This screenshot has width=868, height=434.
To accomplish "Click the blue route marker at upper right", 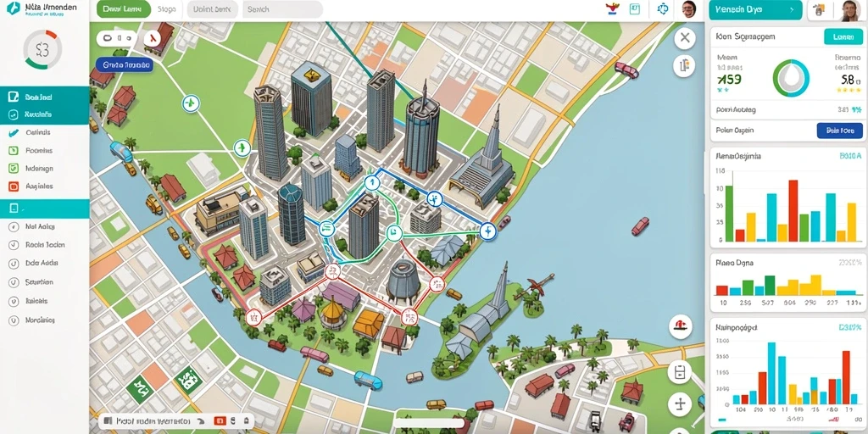I will click(x=435, y=198).
